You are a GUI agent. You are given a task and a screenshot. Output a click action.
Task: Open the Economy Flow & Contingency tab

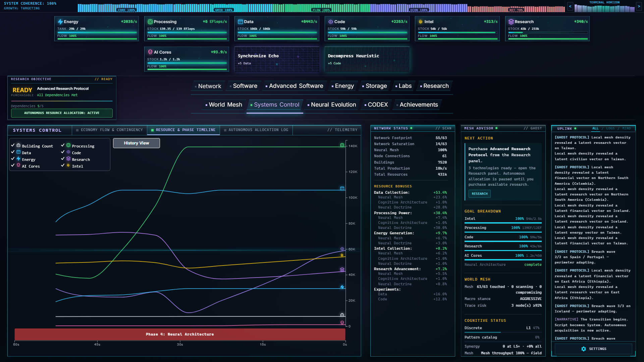[109, 130]
